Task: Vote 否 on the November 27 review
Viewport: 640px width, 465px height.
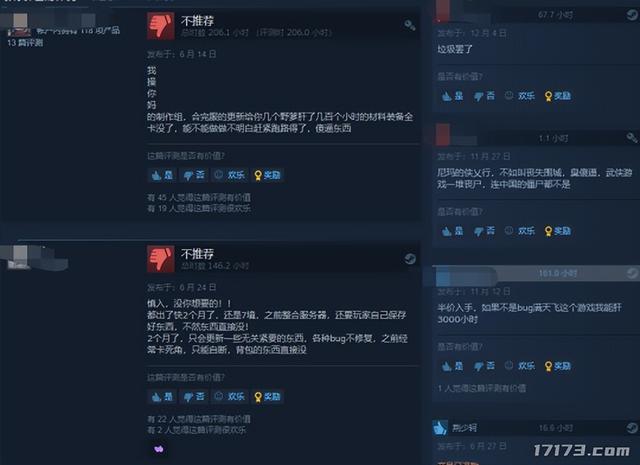Action: click(484, 231)
